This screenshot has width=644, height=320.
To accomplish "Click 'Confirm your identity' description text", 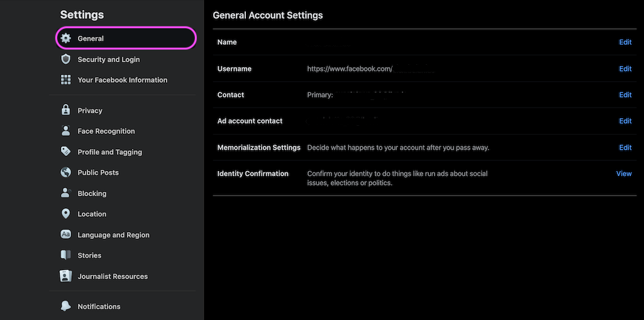I will pos(397,178).
